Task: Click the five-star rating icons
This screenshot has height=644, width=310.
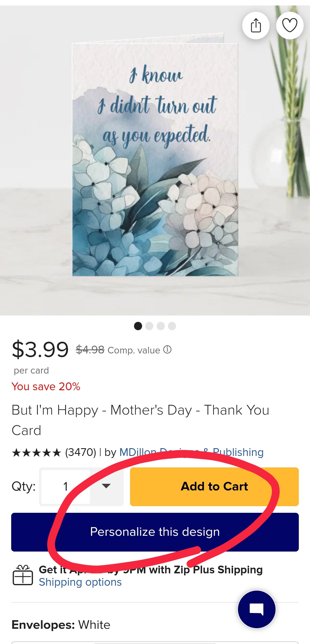Action: (x=36, y=453)
